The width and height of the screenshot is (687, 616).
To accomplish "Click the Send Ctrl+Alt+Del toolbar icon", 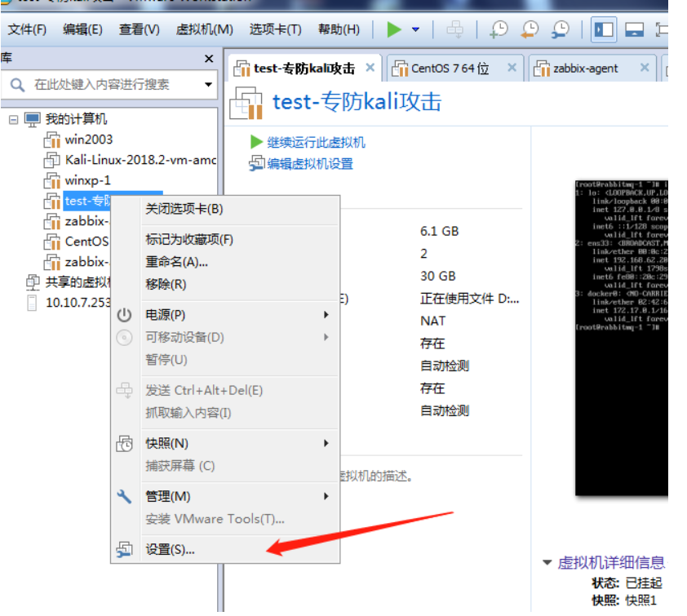I will (454, 30).
